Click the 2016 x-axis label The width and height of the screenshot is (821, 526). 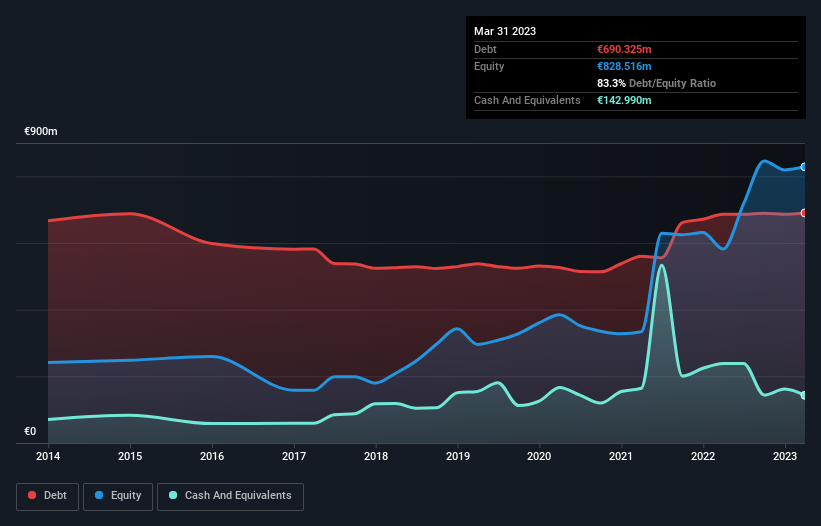coord(212,456)
